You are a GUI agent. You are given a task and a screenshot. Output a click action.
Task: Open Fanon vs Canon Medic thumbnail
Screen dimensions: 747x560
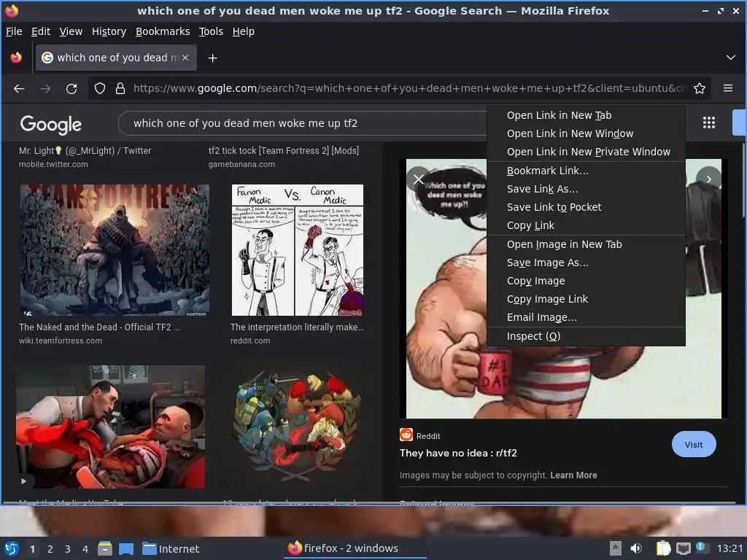coord(298,250)
